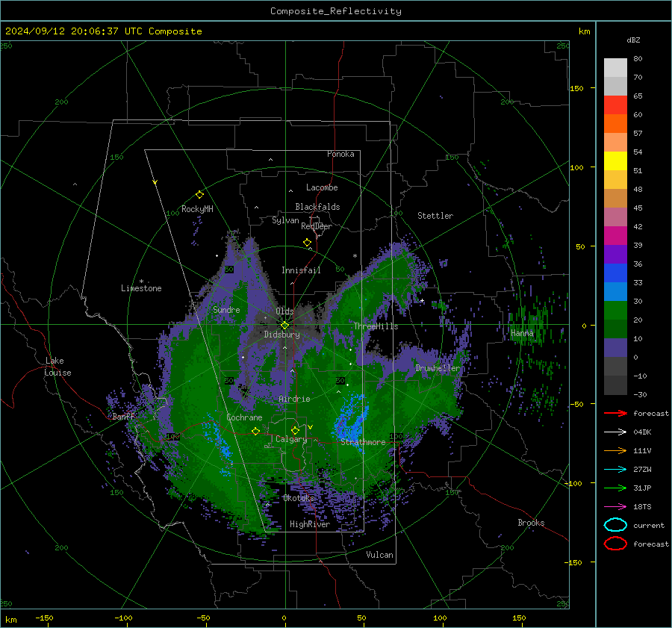Click the RockyMH label
The width and height of the screenshot is (672, 628).
coord(197,209)
